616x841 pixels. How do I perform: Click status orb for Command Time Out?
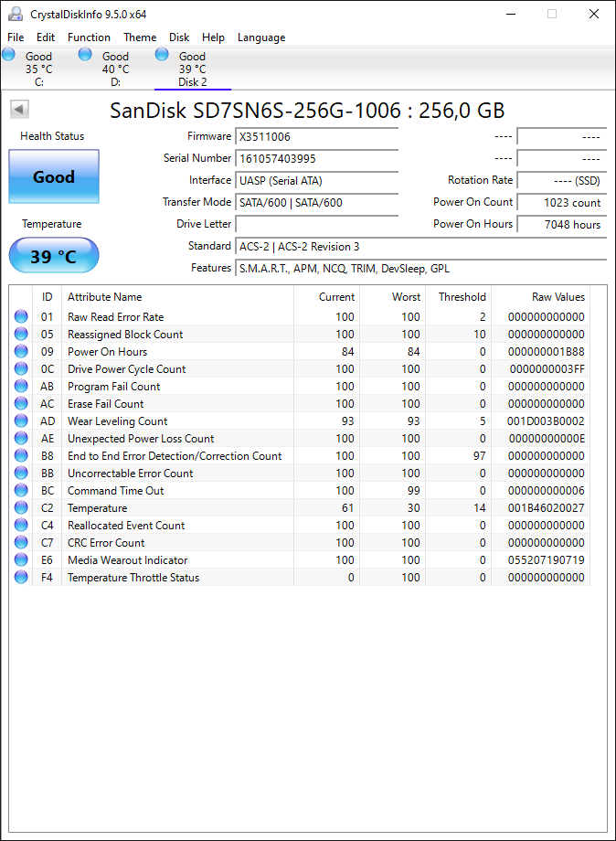[x=21, y=490]
